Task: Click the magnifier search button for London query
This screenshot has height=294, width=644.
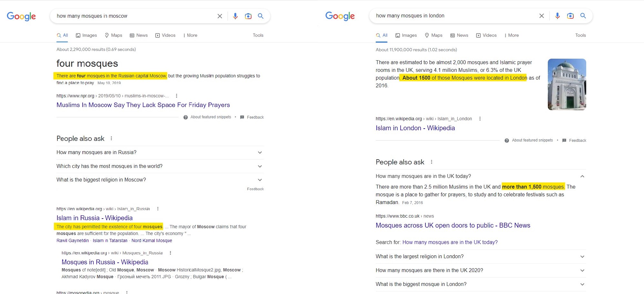Action: click(583, 16)
